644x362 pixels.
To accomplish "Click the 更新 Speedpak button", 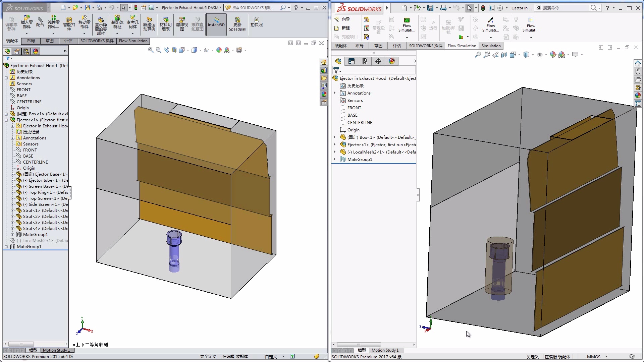I will click(x=238, y=23).
